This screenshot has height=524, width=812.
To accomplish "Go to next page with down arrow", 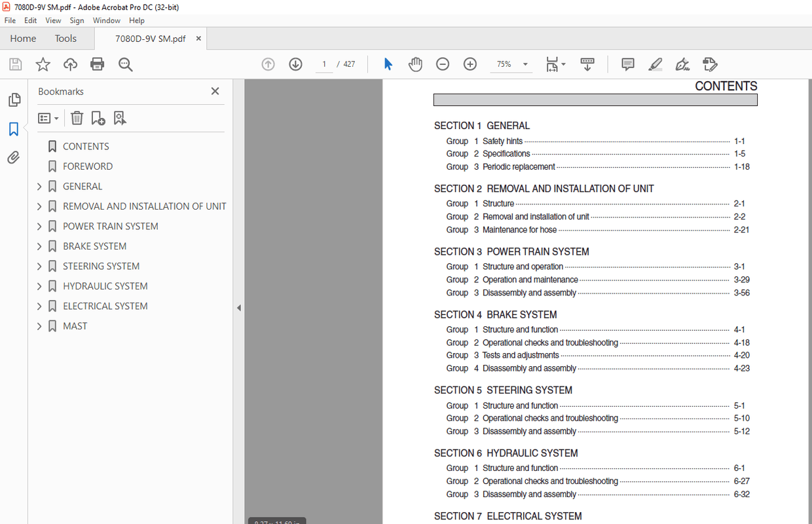I will 295,64.
